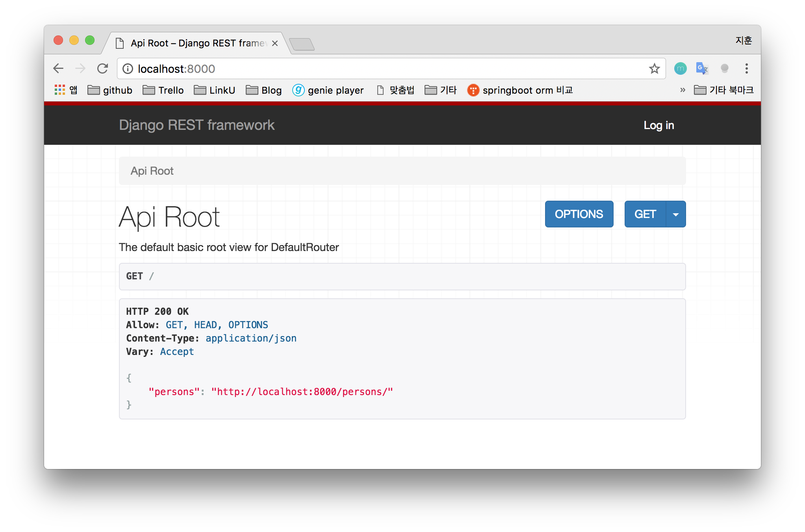Open the teal 'm' extension icon

tap(680, 69)
